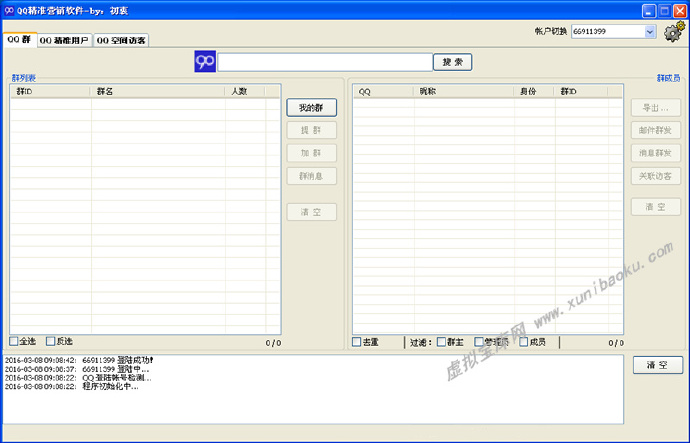The height and width of the screenshot is (443, 690).
Task: Switch to the QQ空间访客 tab
Action: [x=121, y=41]
